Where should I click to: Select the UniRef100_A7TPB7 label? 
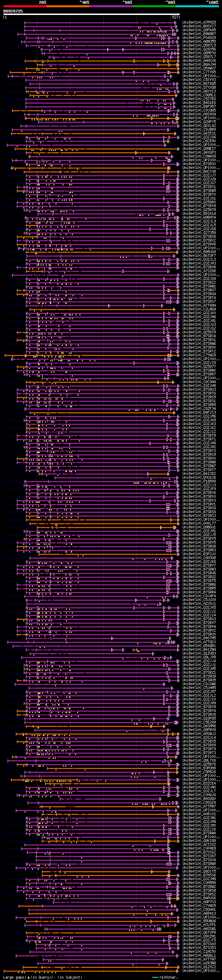[199, 806]
